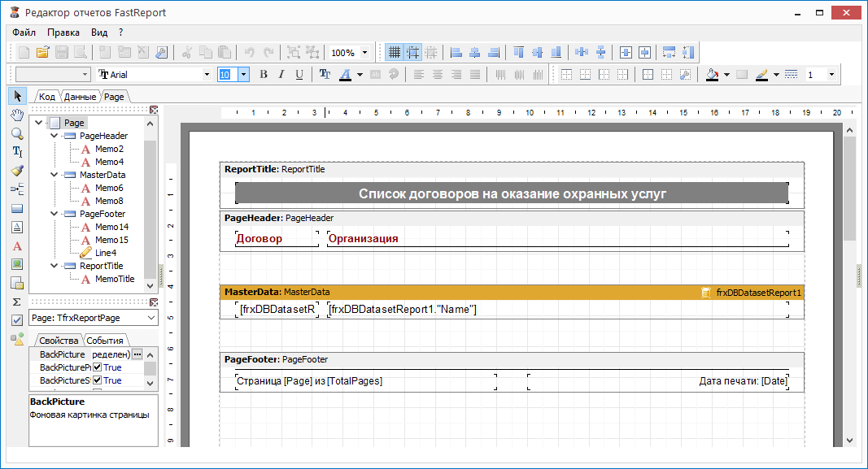
Task: Collapse the PageHeader tree node
Action: (55, 136)
